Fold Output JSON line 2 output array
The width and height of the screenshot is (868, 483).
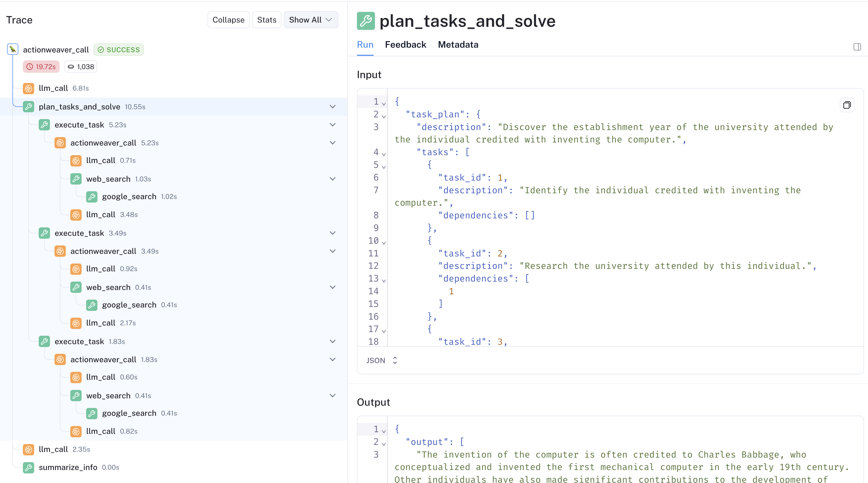[x=383, y=444]
